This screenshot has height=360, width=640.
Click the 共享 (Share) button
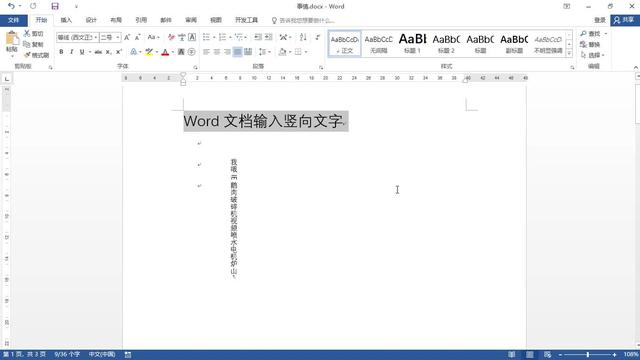click(625, 20)
